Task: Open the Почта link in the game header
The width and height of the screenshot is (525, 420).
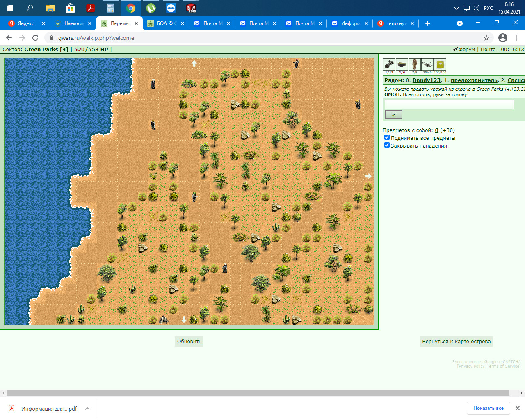Action: [488, 49]
